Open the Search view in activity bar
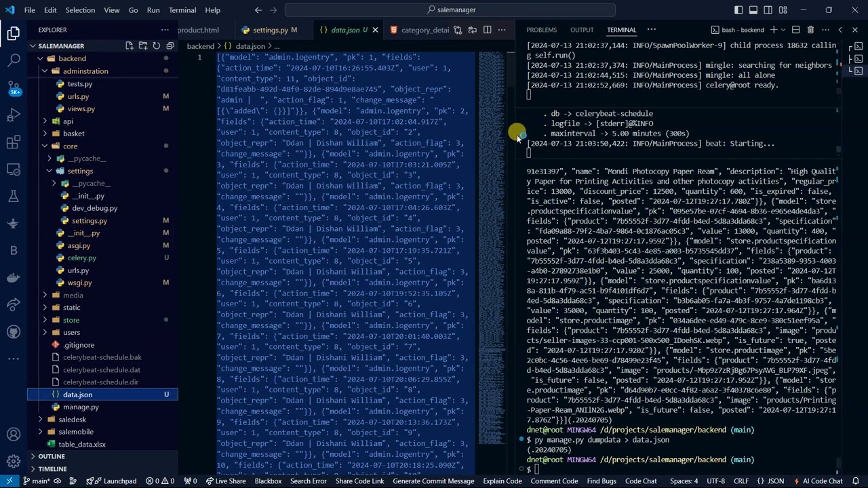 [x=14, y=60]
